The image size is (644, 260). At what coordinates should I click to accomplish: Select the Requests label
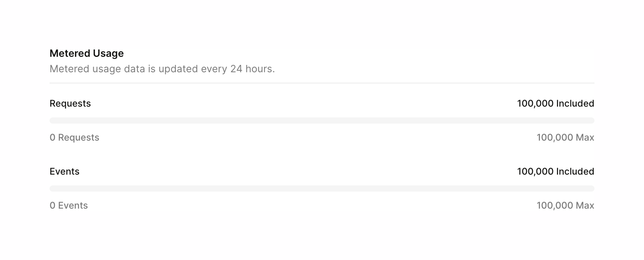70,104
